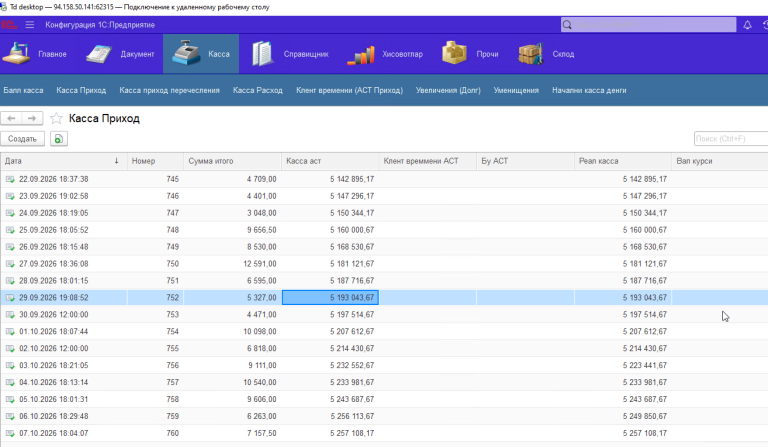
Task: Click the cash register Касса icon
Action: tap(186, 53)
